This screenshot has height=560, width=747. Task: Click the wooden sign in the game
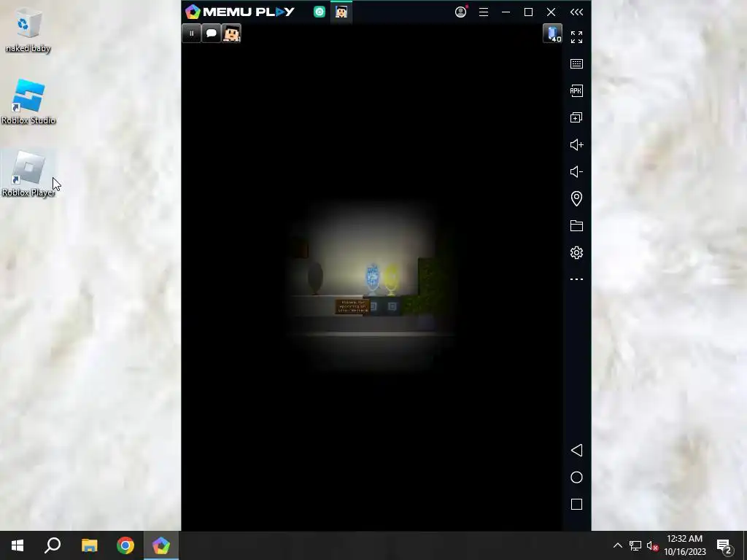[x=352, y=306]
